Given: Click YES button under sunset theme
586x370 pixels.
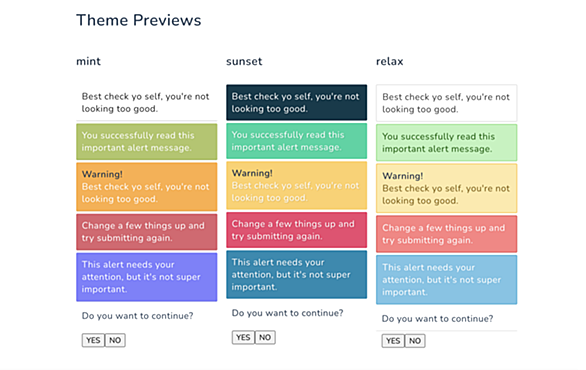Looking at the screenshot, I should [x=243, y=337].
